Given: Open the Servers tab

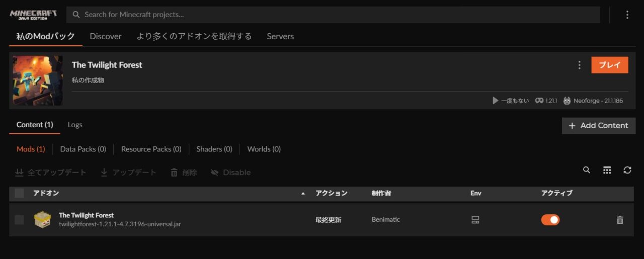Looking at the screenshot, I should coord(280,36).
